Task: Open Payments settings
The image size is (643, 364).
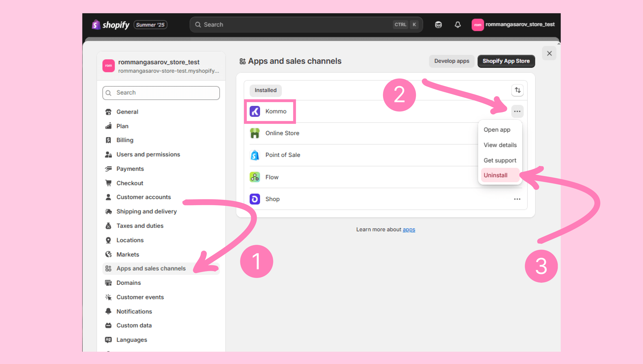Action: click(x=161, y=169)
